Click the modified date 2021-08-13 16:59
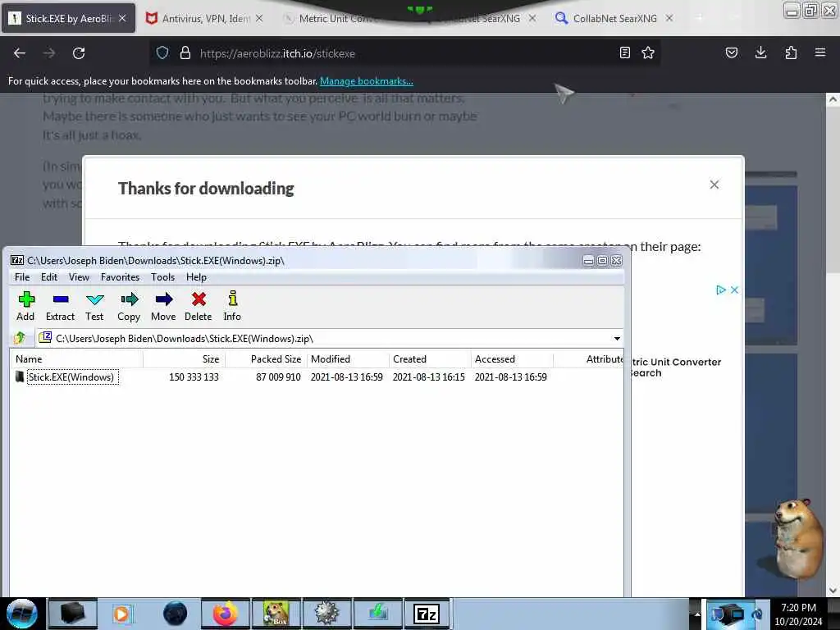 pyautogui.click(x=347, y=377)
